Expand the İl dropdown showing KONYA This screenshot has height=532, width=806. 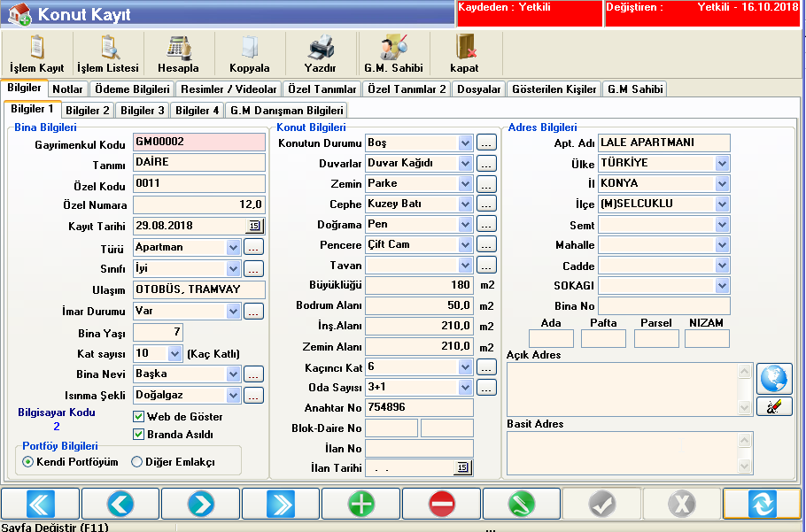tap(722, 183)
